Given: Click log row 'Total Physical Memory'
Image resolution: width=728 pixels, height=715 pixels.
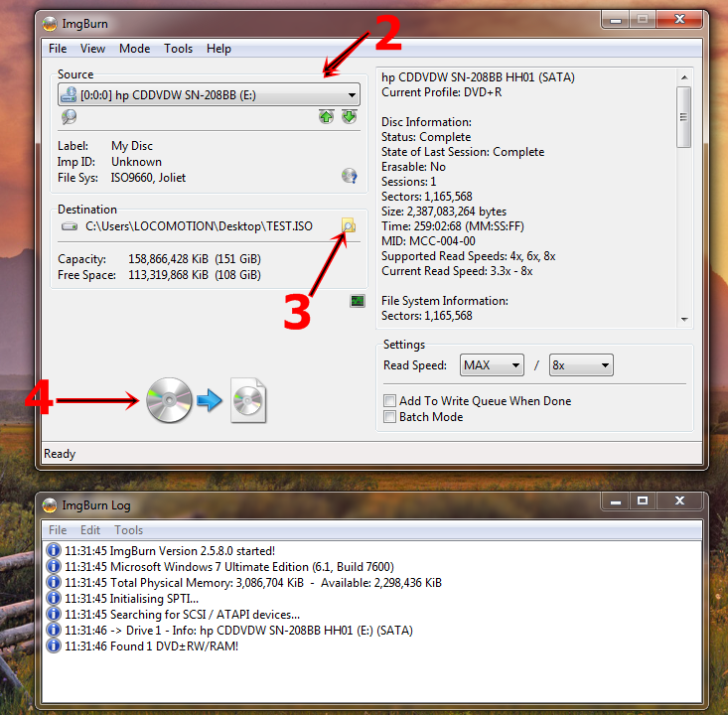Looking at the screenshot, I should click(253, 582).
